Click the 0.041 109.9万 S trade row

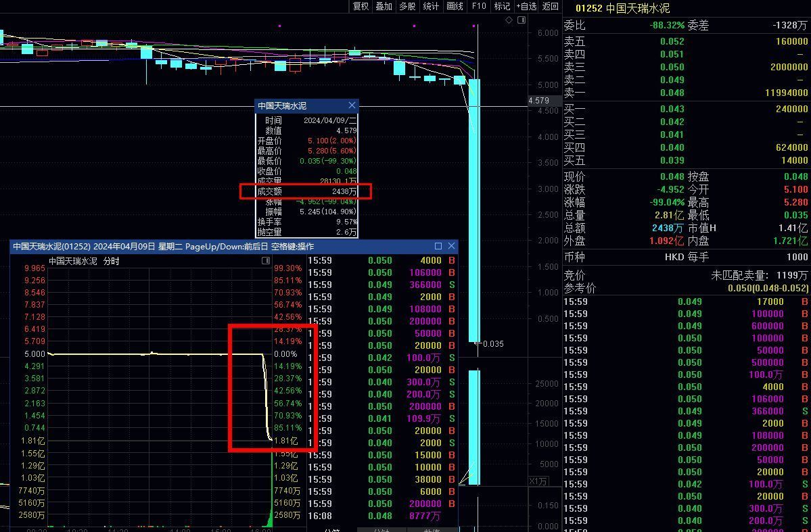(x=382, y=419)
